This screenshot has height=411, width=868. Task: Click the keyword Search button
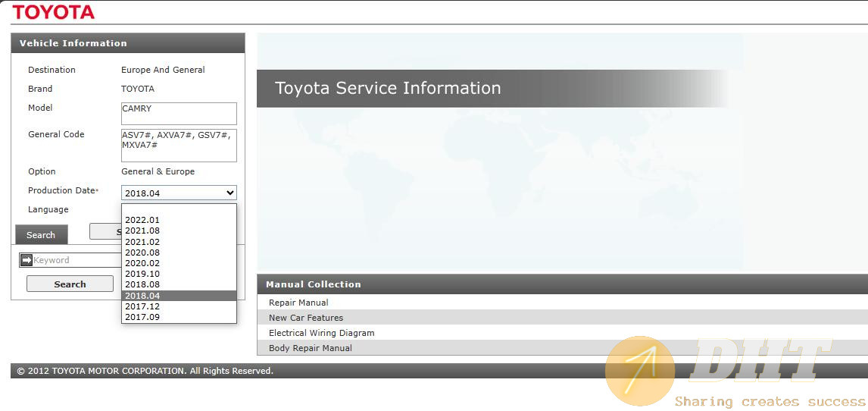(x=70, y=284)
